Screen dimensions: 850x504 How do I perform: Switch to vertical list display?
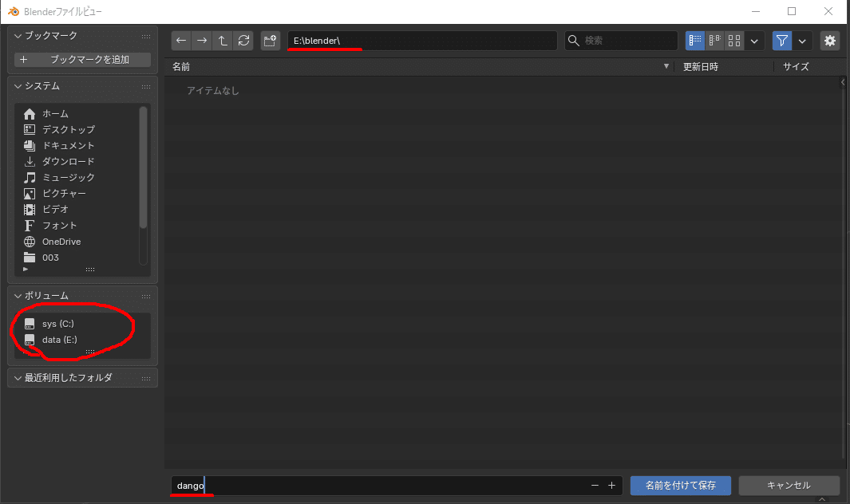pos(695,41)
